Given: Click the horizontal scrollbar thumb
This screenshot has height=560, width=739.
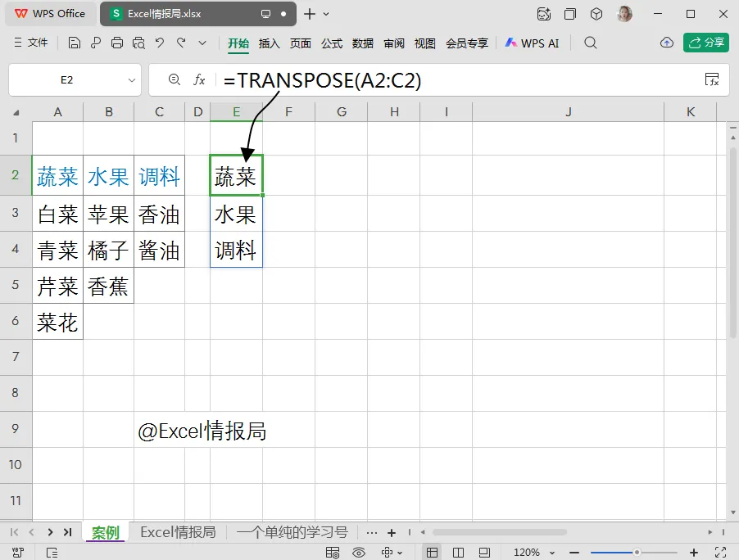Looking at the screenshot, I should [x=500, y=532].
